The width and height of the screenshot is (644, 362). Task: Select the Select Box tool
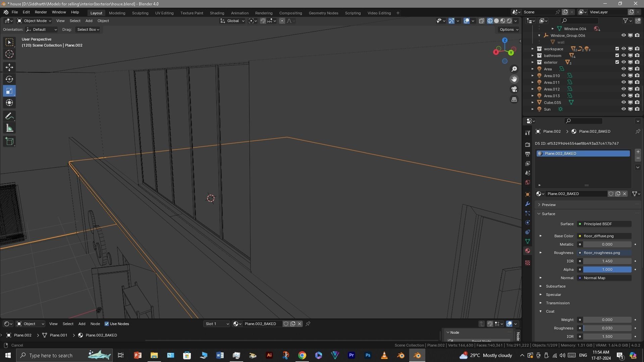point(9,42)
